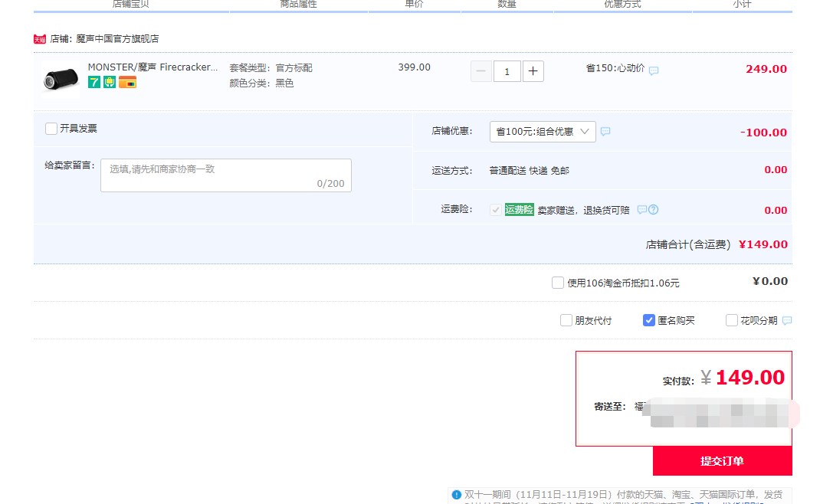Decrease quantity with the minus button
This screenshot has width=820, height=504.
pyautogui.click(x=481, y=71)
